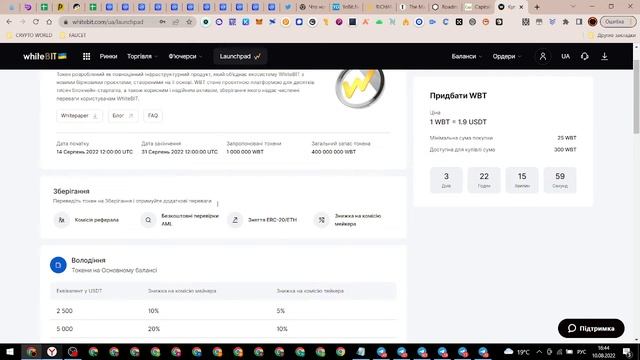Click the referral commission icon
The width and height of the screenshot is (640, 360).
(x=61, y=220)
